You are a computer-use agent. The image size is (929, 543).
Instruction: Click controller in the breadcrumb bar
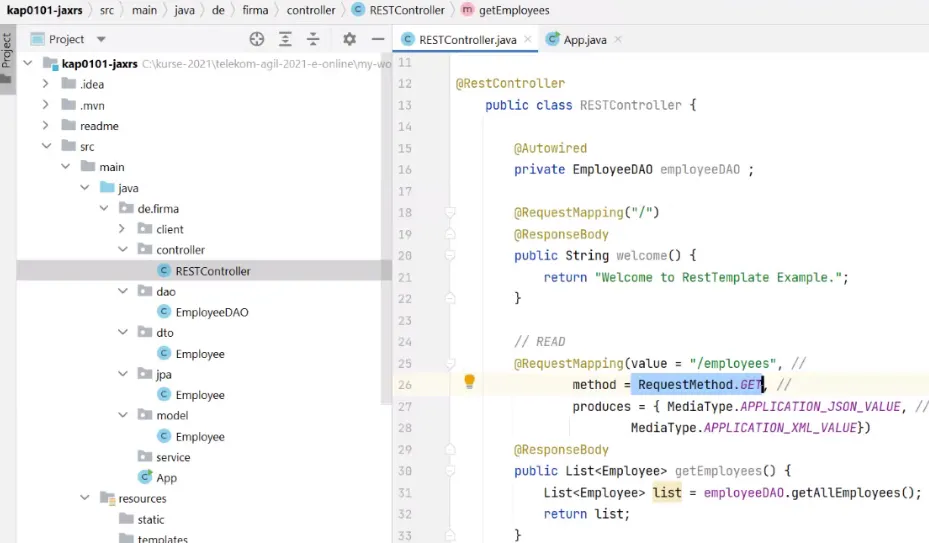tap(310, 10)
